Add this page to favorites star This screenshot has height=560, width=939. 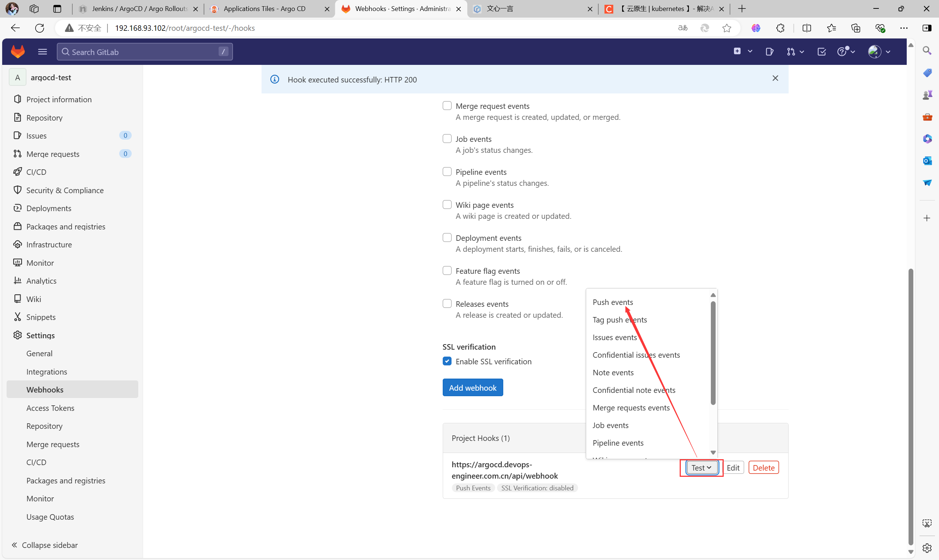[727, 28]
